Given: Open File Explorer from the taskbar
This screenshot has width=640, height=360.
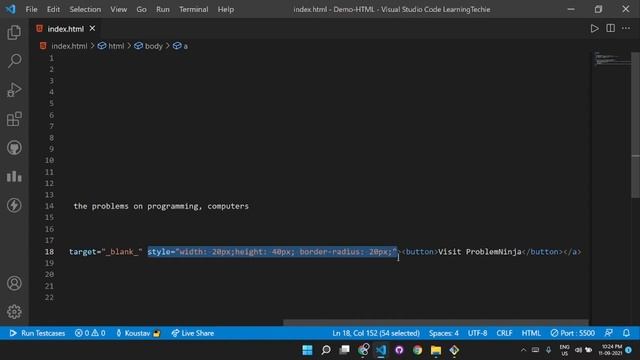Looking at the screenshot, I should click(x=436, y=350).
